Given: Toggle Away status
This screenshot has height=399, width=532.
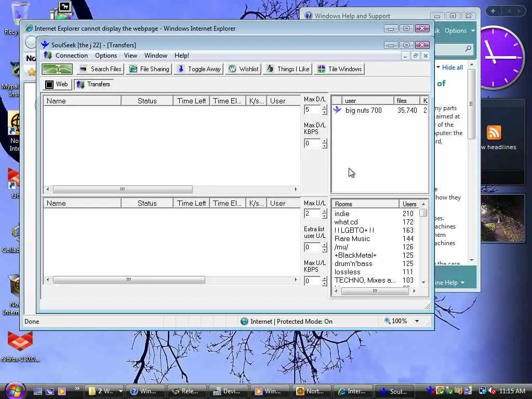Looking at the screenshot, I should tap(199, 69).
